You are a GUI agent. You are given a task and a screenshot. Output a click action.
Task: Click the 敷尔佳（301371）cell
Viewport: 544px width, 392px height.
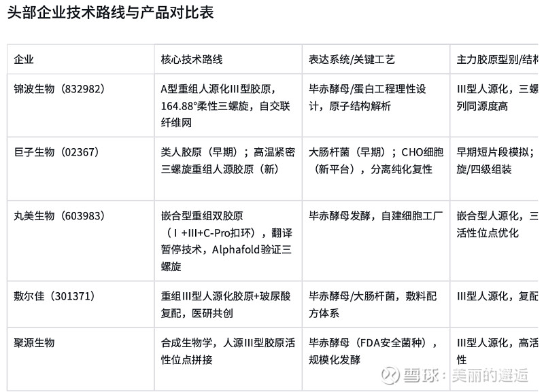[x=80, y=304]
